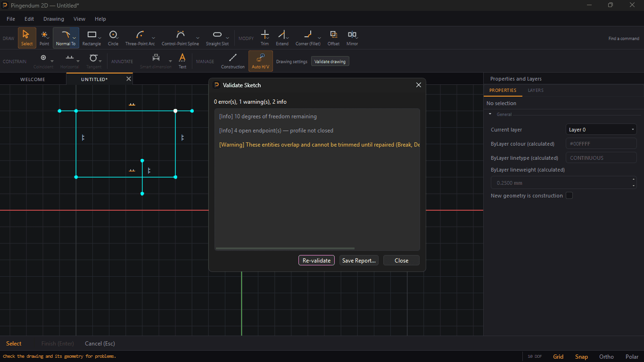The width and height of the screenshot is (644, 362).
Task: Expand the Three-Point Arc dropdown arrow
Action: (x=154, y=38)
